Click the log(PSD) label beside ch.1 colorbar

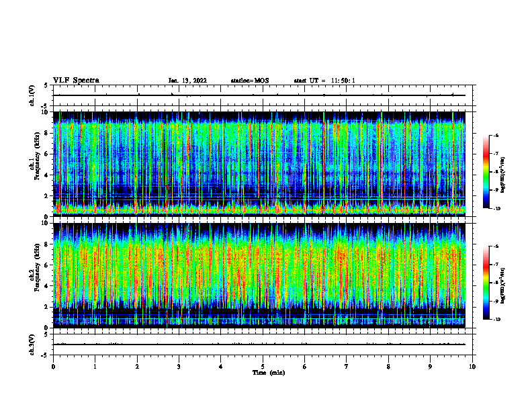point(503,175)
